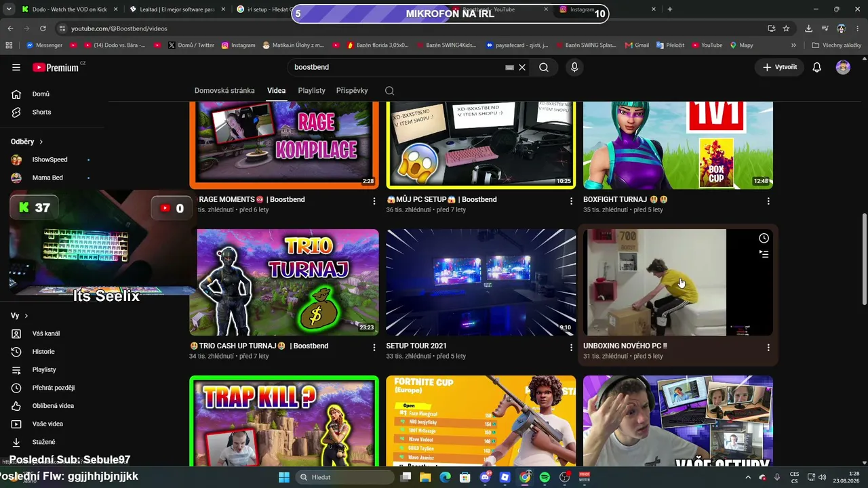868x488 pixels.
Task: Switch to Dodo Kick VOD browser tab
Action: coord(68,9)
